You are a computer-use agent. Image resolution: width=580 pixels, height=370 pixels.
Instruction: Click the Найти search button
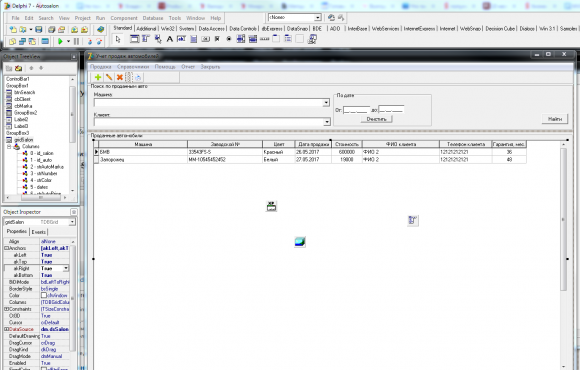point(555,119)
